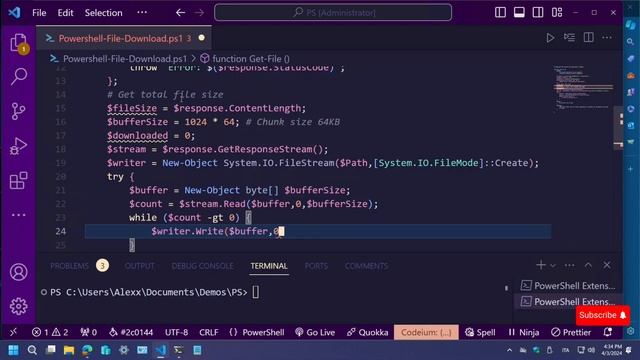Customize layout icon in title bar
640x360 pixels.
click(557, 13)
